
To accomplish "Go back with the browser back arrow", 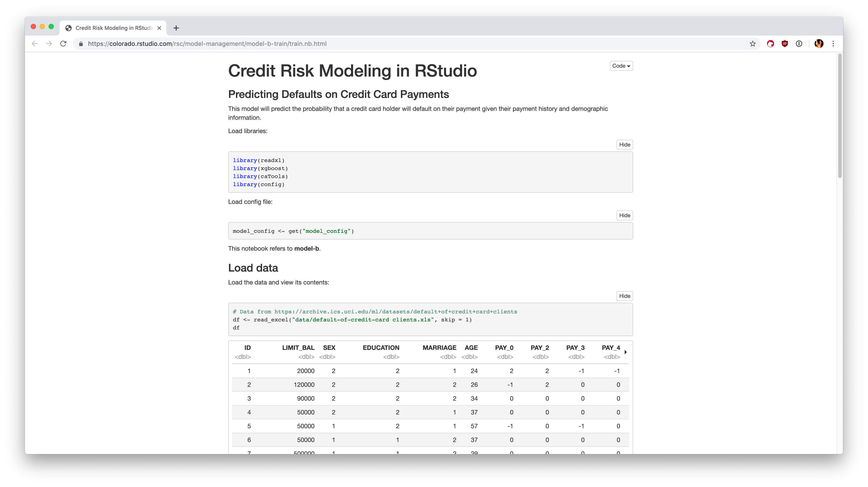I will click(x=35, y=43).
